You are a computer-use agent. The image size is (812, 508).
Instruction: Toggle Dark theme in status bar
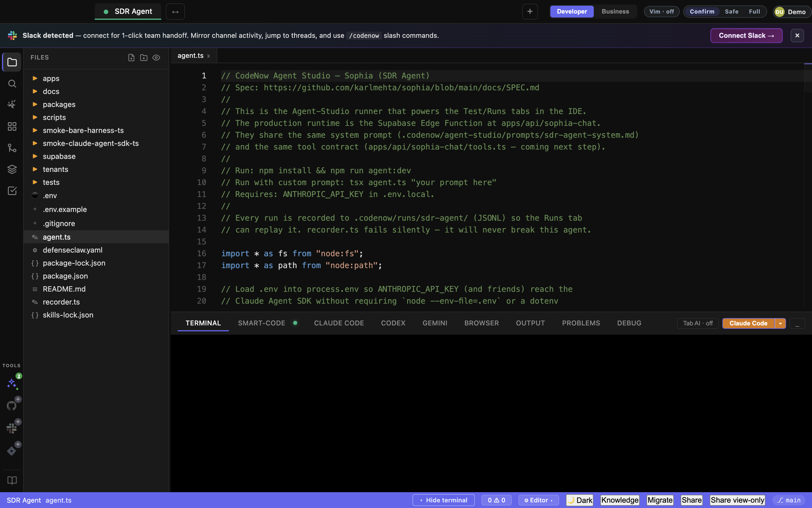coord(580,500)
